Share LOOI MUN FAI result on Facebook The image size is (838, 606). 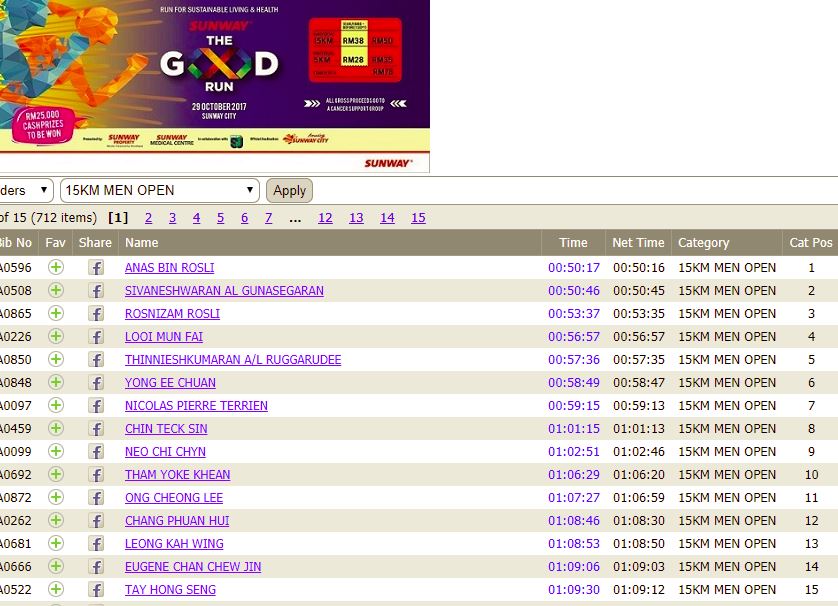click(x=96, y=337)
